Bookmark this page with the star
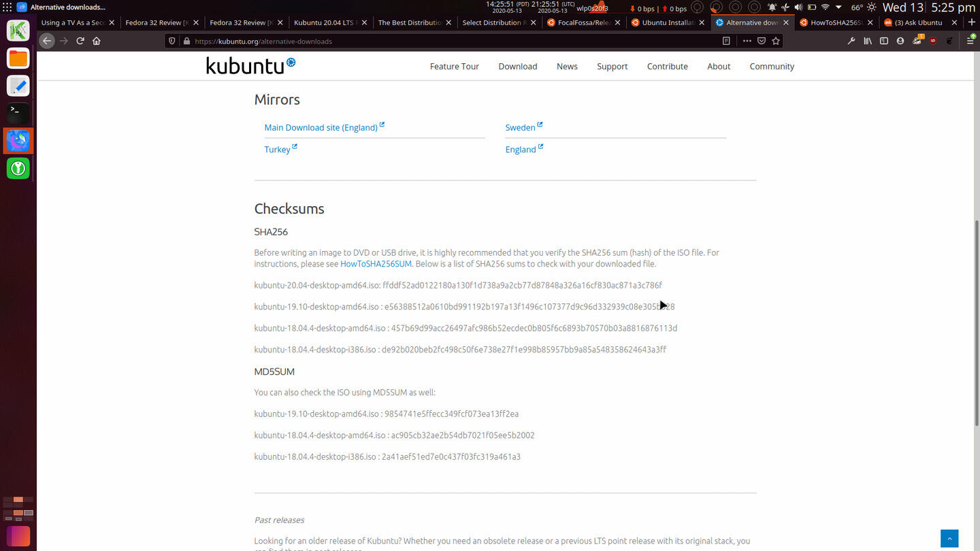 776,41
